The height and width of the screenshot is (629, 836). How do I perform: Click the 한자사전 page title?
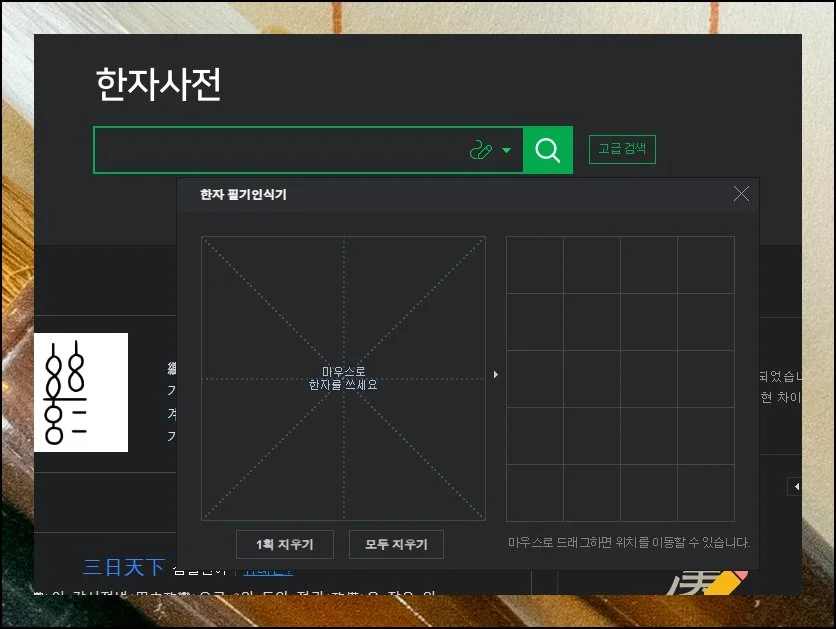(x=158, y=85)
